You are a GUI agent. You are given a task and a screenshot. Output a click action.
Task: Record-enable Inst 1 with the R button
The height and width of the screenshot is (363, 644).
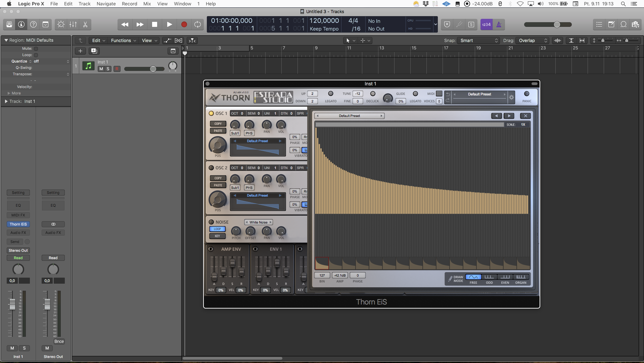pyautogui.click(x=117, y=69)
